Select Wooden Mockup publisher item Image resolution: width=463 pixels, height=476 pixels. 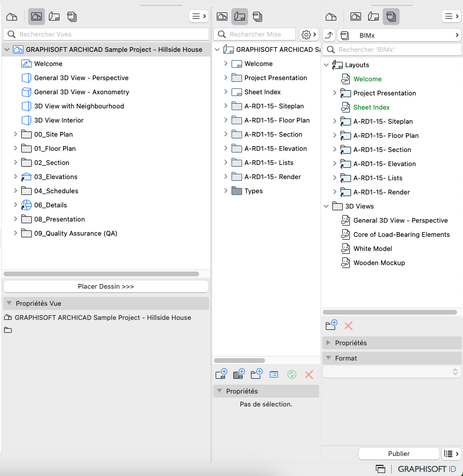(379, 263)
